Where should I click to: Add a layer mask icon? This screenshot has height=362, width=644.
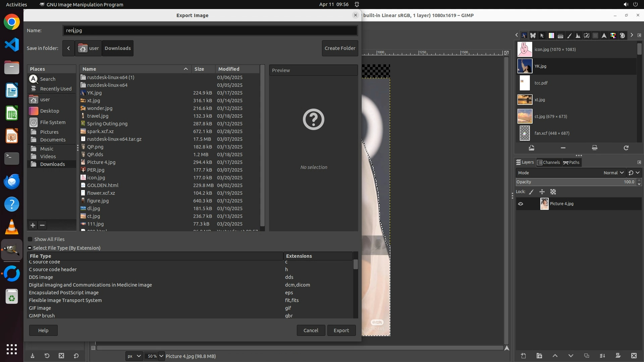618,356
